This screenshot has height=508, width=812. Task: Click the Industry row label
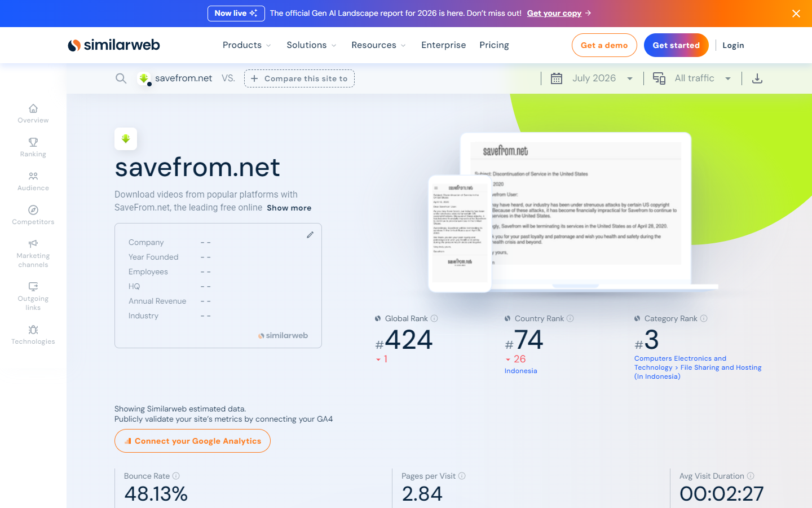point(143,316)
